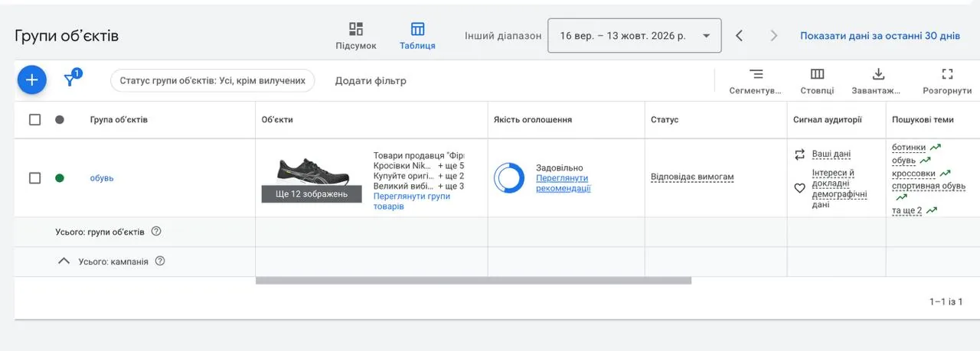
Task: Click Задовільно quality rating text
Action: pyautogui.click(x=560, y=167)
